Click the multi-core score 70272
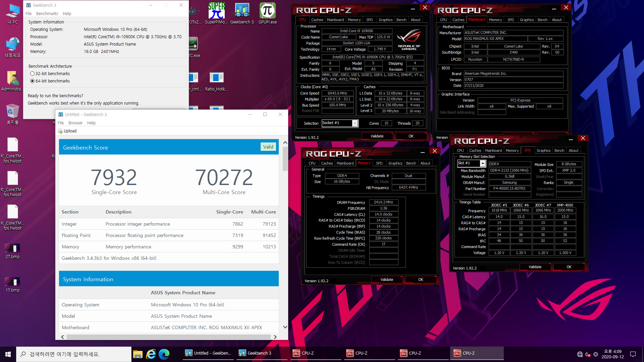The height and width of the screenshot is (362, 644). coord(224,177)
